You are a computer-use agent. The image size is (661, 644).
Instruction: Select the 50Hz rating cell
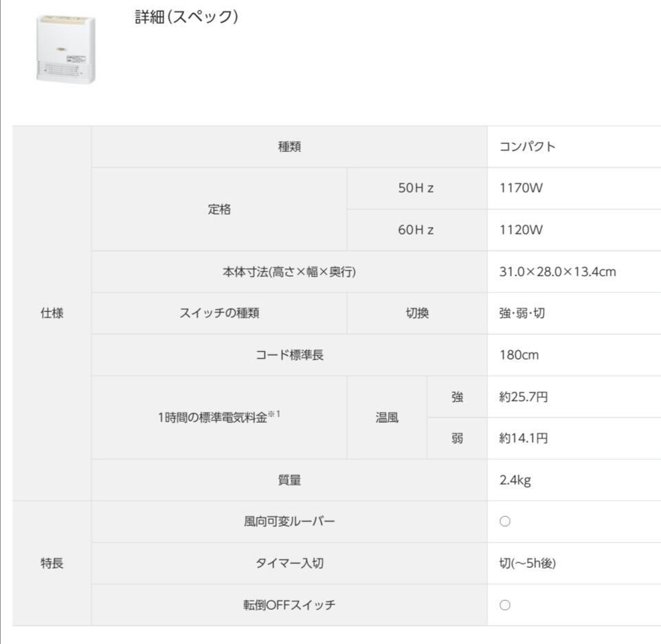pos(416,188)
